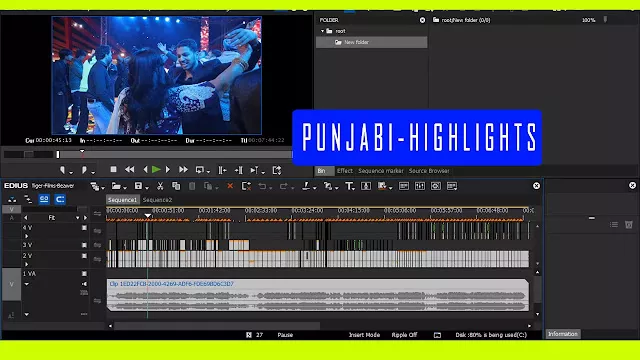Step forward to next frame
Screen dimensions: 640x360
tap(167, 169)
